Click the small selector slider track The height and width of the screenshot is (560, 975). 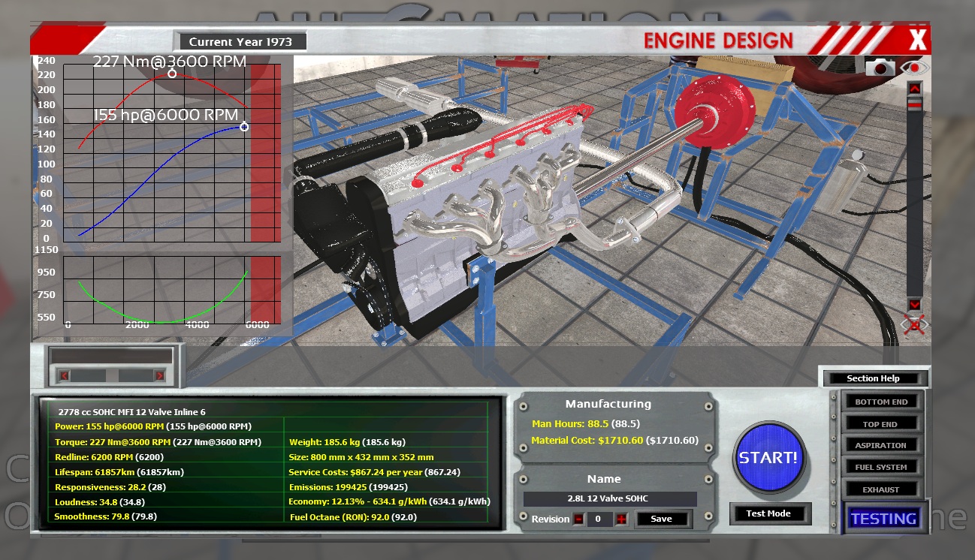(112, 375)
